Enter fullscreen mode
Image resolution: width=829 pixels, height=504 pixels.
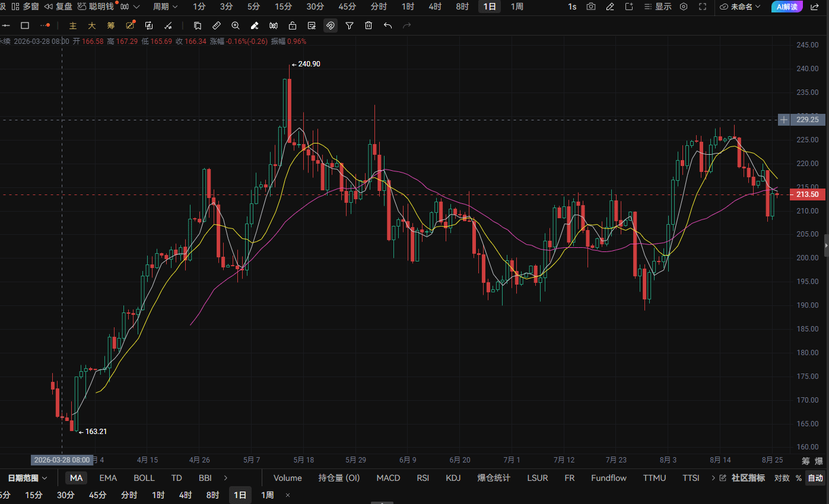pyautogui.click(x=703, y=7)
